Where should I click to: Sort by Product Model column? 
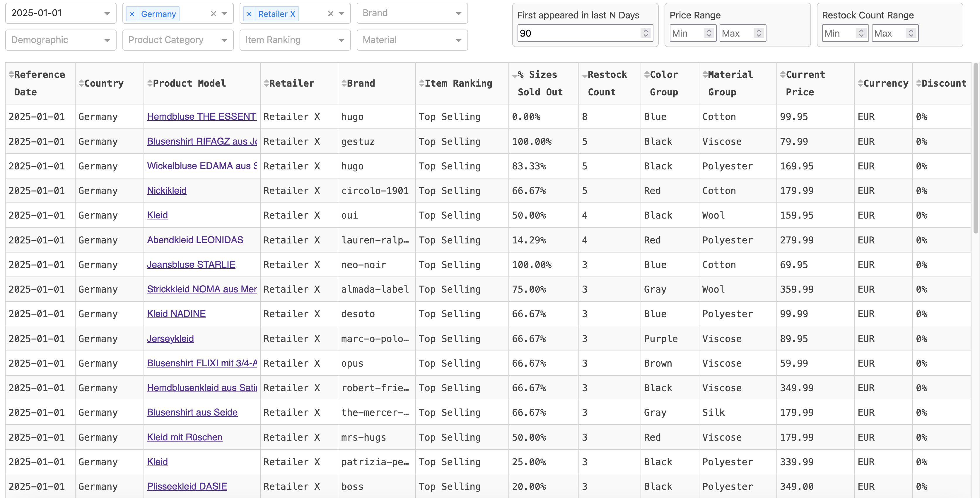tap(150, 83)
